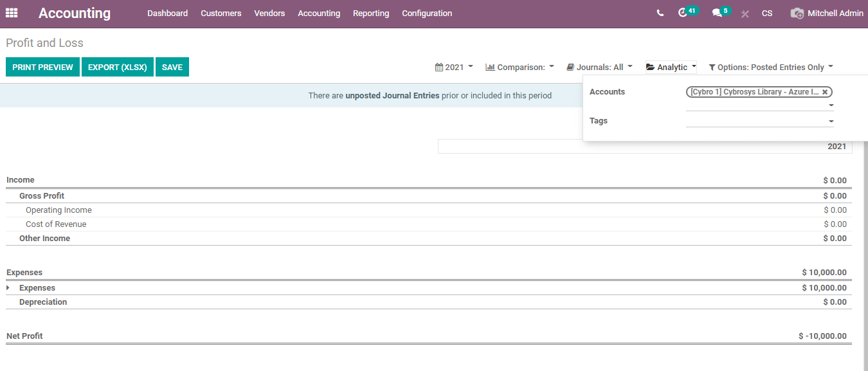Remove the Cybrosys Library analytic account tag
Image resolution: width=868 pixels, height=371 pixels.
point(825,92)
